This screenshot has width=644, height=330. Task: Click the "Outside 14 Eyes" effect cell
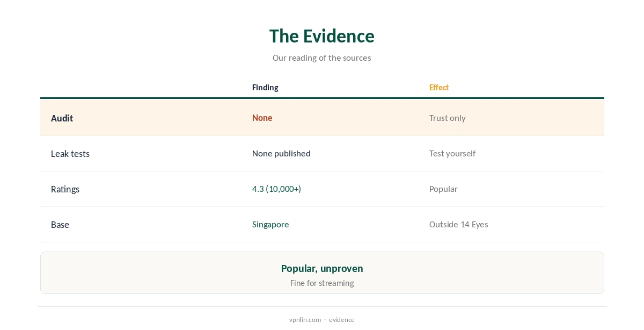coord(459,224)
